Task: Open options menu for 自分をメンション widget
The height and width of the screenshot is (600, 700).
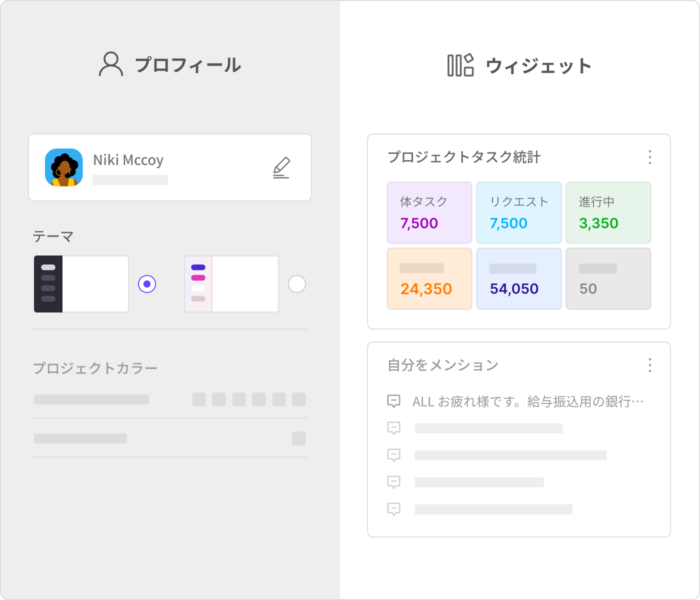Action: (x=649, y=365)
